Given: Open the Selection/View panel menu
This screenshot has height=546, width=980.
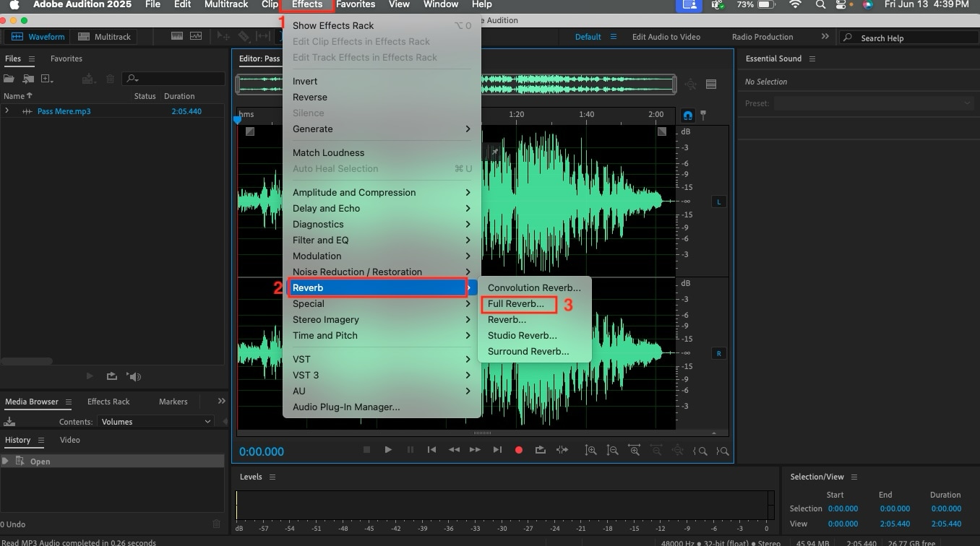Looking at the screenshot, I should pyautogui.click(x=854, y=477).
